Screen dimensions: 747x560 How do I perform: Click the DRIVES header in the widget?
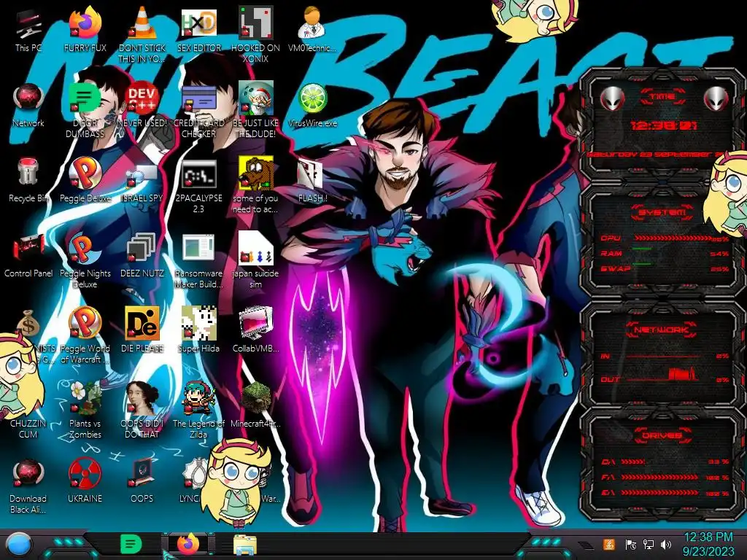pos(662,435)
